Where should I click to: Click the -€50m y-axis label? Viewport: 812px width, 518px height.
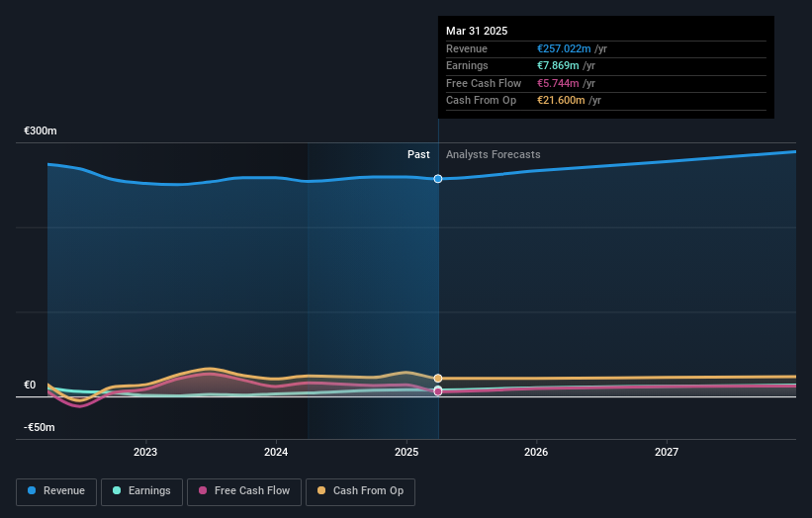click(x=40, y=427)
